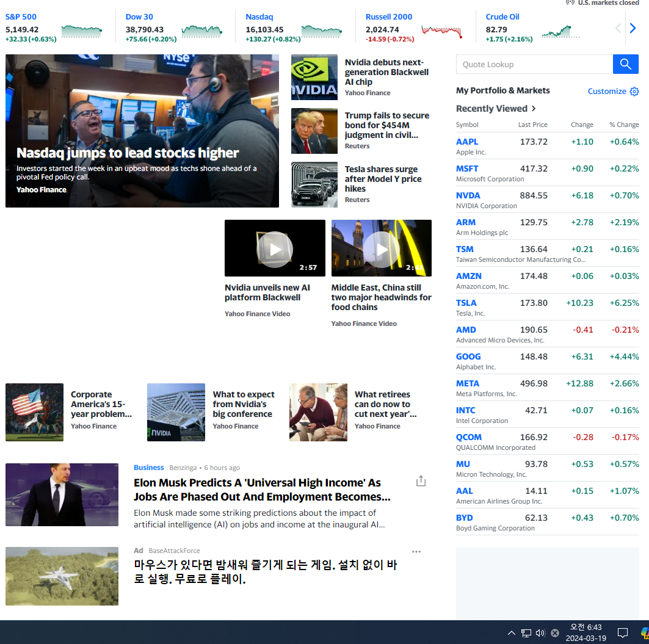Open the QCOM symbol link
The image size is (649, 644).
point(468,437)
